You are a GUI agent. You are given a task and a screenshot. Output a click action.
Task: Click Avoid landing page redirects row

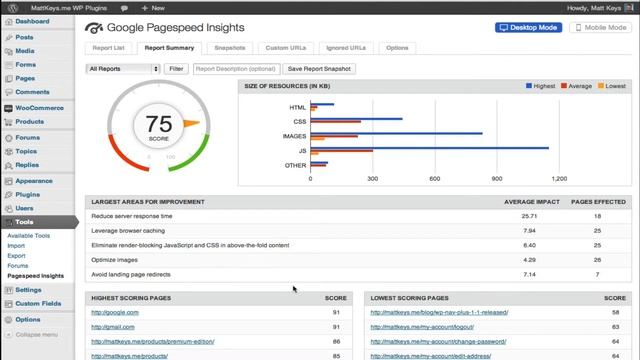[358, 275]
